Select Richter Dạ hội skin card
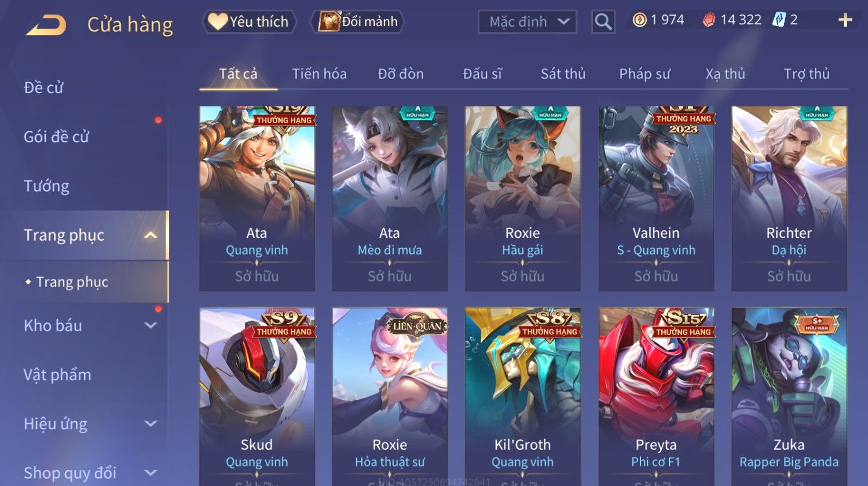 (789, 198)
